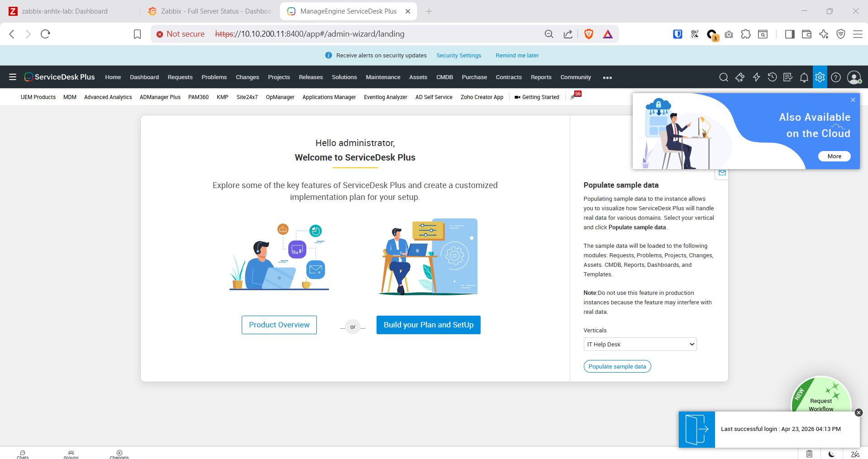Close the Also Available on the Cloud banner
Image resolution: width=868 pixels, height=459 pixels.
(x=853, y=100)
